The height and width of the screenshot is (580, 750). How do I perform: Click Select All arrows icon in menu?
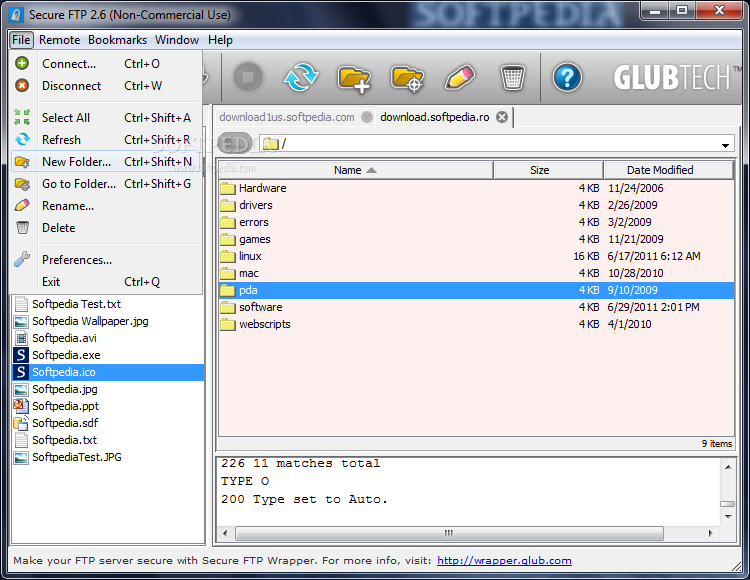point(22,117)
